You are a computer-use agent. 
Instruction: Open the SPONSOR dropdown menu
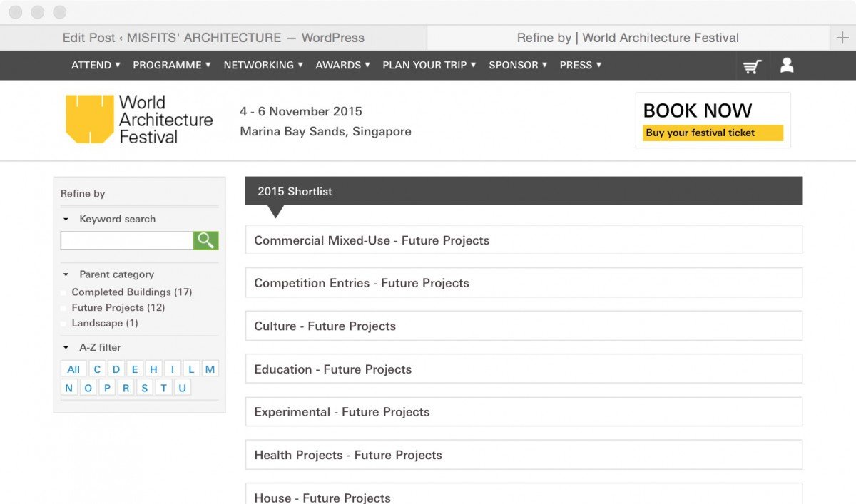[518, 65]
